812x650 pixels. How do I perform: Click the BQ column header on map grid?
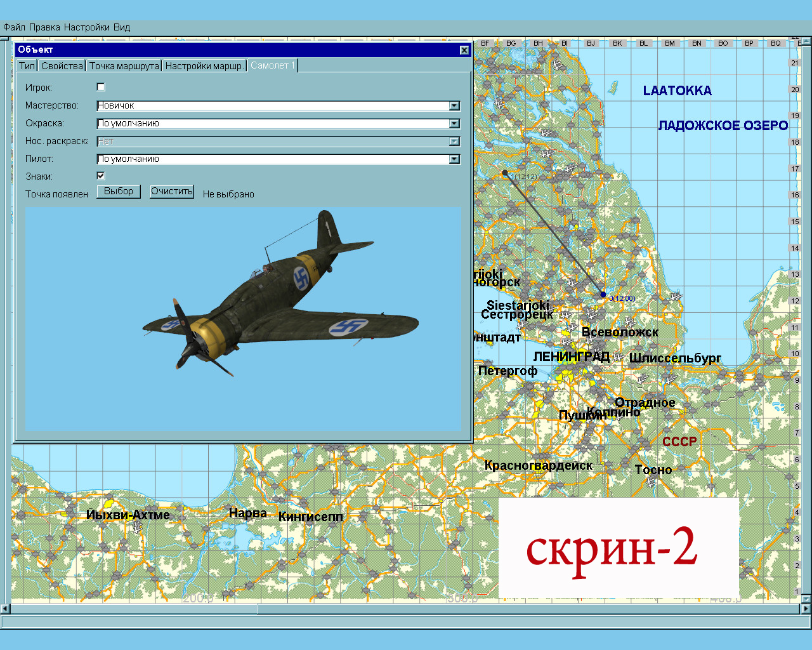point(776,43)
